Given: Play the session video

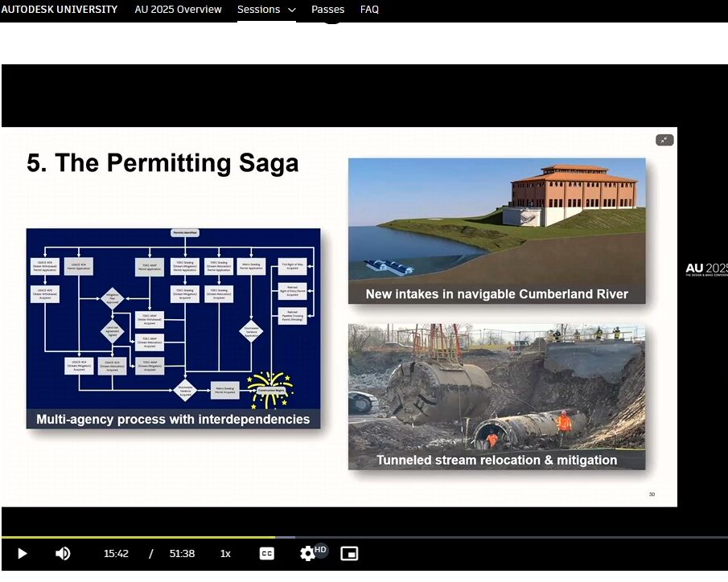Looking at the screenshot, I should 22,553.
